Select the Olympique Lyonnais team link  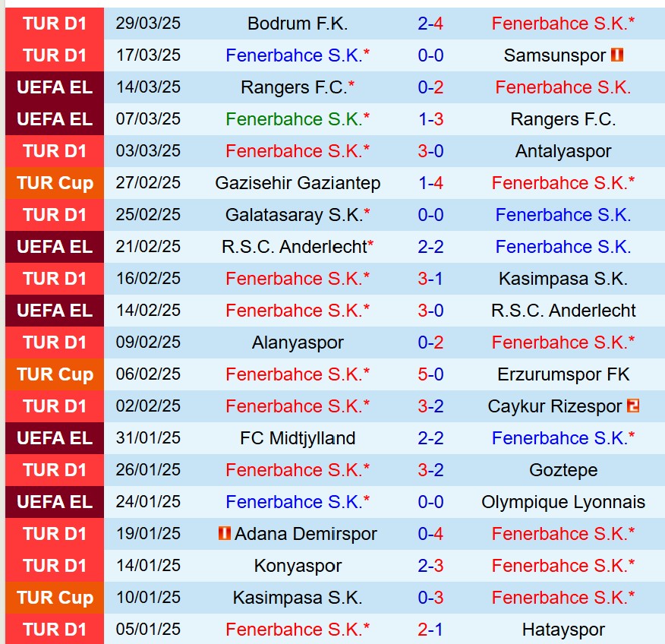563,502
